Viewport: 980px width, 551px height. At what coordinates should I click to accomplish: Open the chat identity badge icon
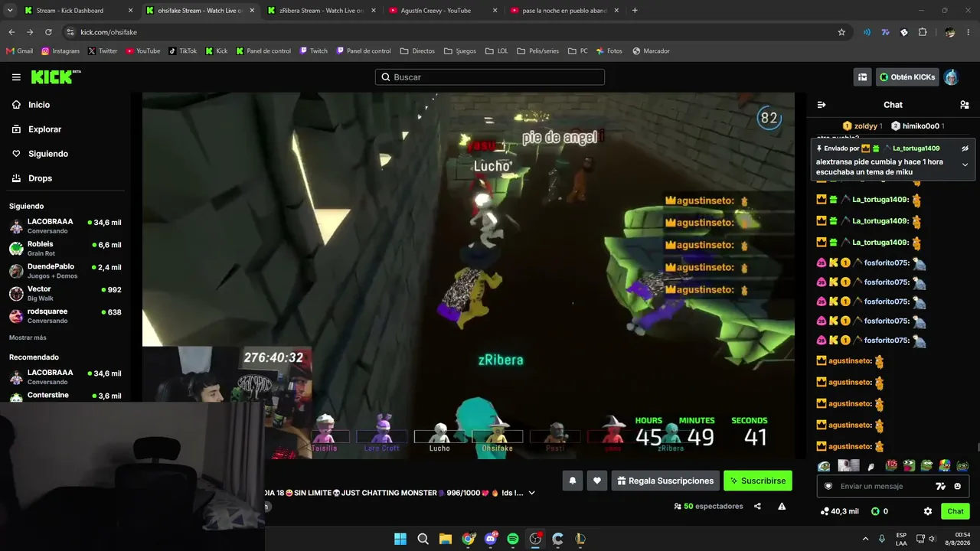[828, 486]
